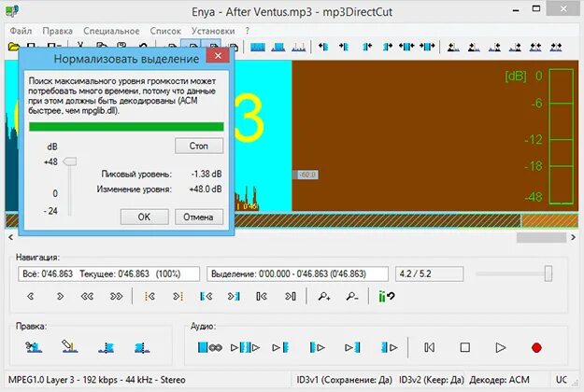This screenshot has width=584, height=392.
Task: Click status text 'Декодер: ACM'
Action: [x=500, y=380]
